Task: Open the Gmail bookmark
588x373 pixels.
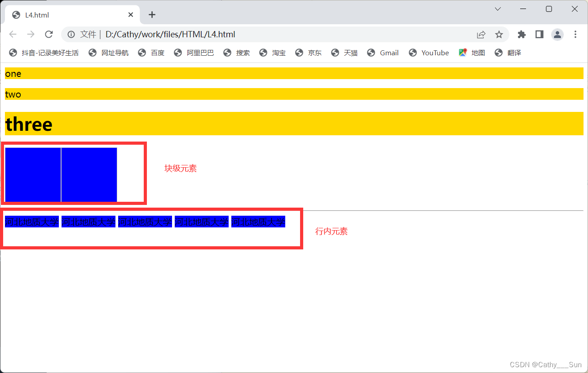Action: (383, 53)
